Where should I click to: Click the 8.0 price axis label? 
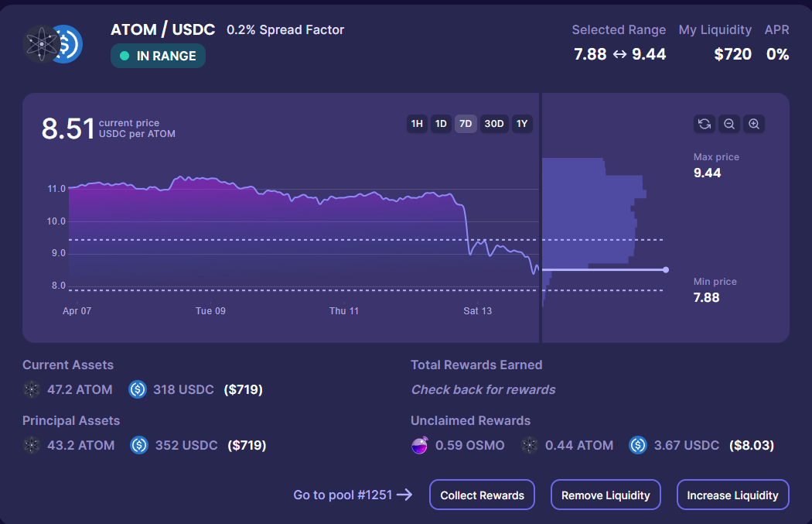59,286
